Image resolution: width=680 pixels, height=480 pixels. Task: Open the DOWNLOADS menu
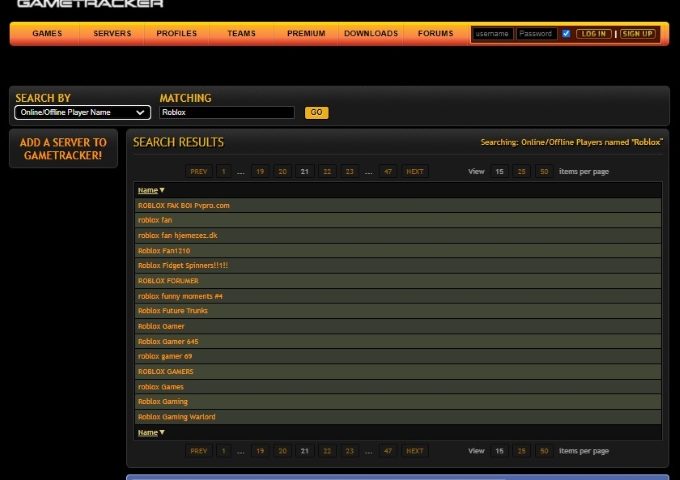tap(371, 33)
